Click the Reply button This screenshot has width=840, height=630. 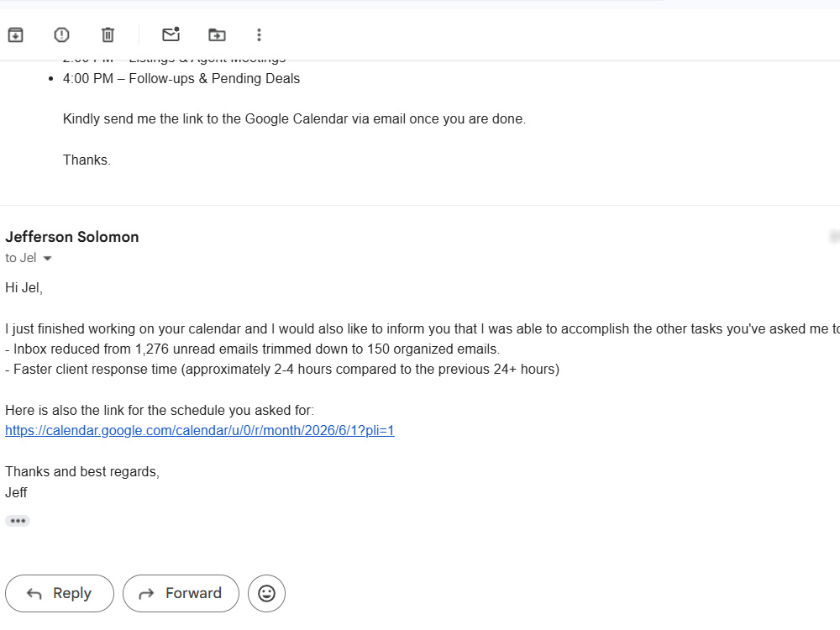60,593
